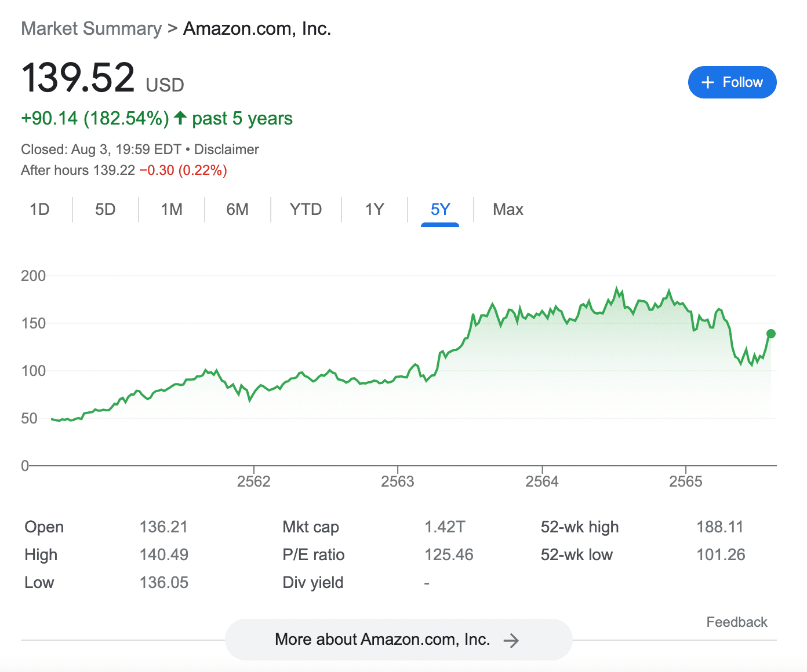Viewport: 807px width, 672px height.
Task: Open the Feedback link
Action: click(736, 622)
